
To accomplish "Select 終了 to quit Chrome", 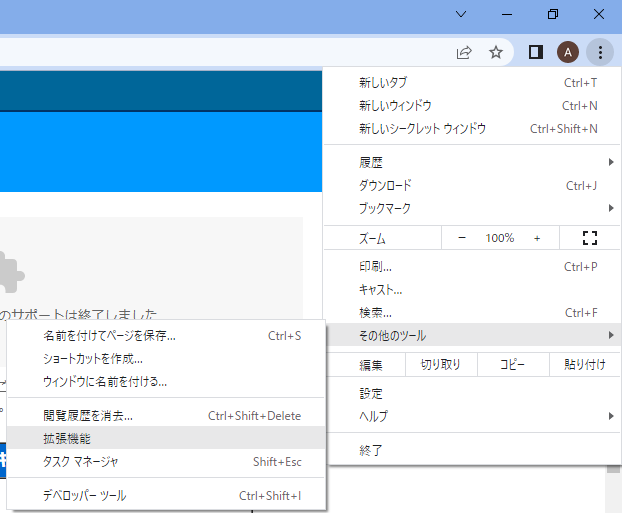I will 472,450.
